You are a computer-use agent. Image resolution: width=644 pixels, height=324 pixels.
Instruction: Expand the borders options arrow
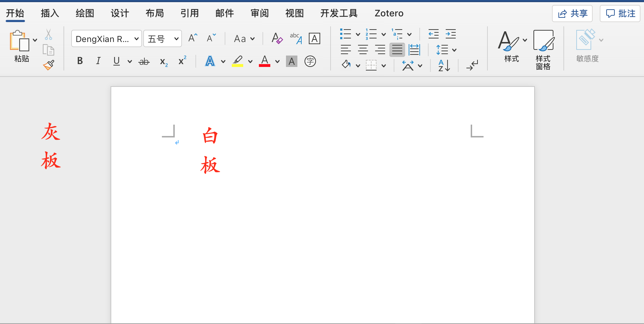(x=384, y=66)
